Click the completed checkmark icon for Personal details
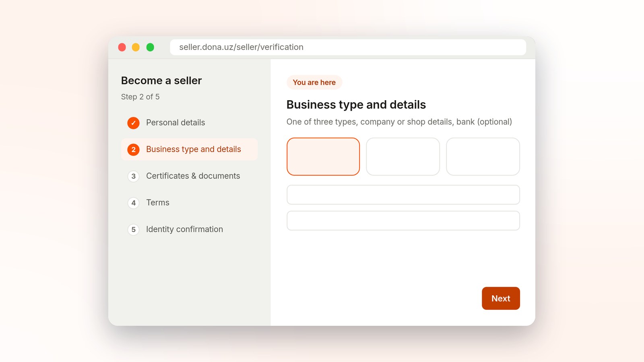 133,123
